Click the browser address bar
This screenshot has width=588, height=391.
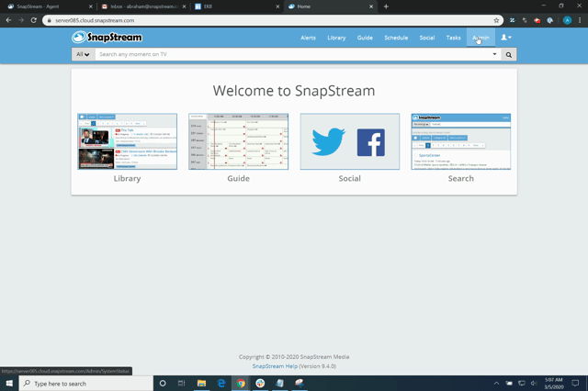tap(274, 20)
